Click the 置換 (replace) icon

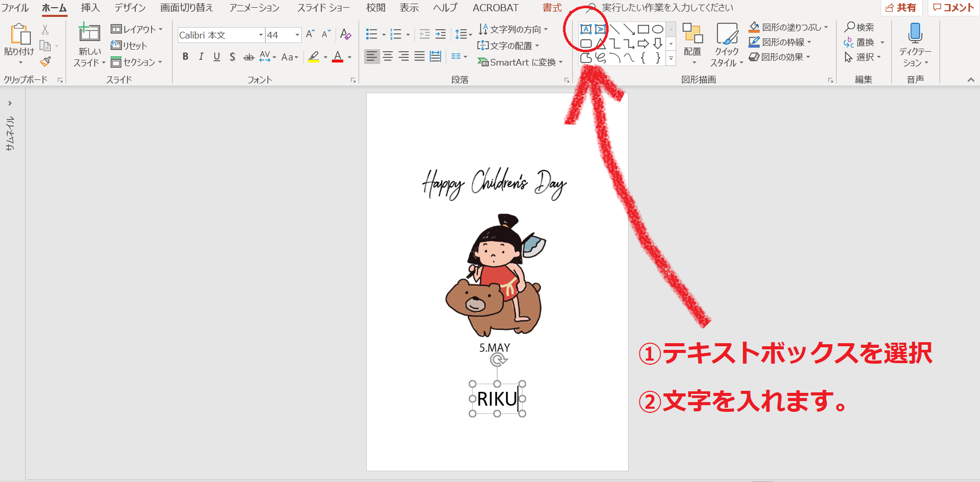pyautogui.click(x=850, y=43)
